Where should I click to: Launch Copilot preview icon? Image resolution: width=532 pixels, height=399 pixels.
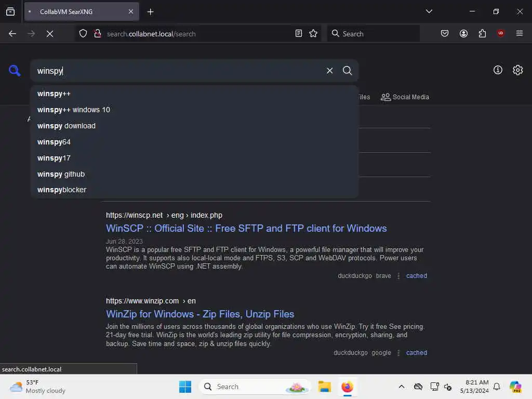click(515, 387)
